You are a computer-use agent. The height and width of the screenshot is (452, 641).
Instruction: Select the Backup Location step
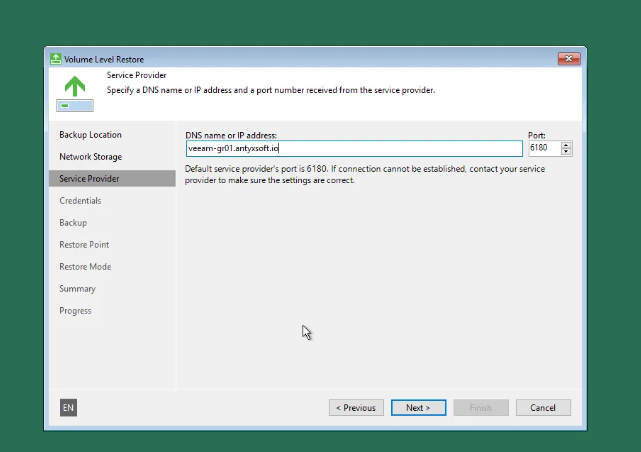click(x=90, y=135)
